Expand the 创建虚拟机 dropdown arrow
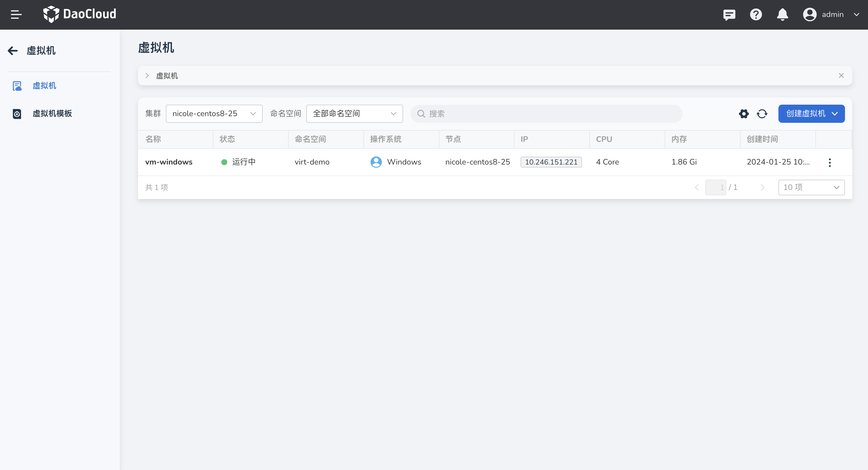Viewport: 868px width, 470px height. (835, 113)
